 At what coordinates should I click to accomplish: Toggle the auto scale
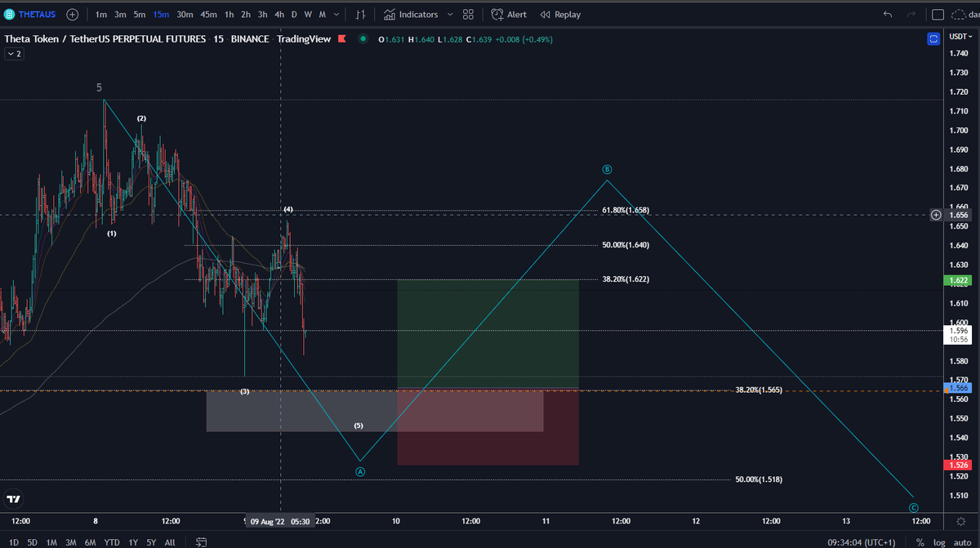pyautogui.click(x=962, y=541)
